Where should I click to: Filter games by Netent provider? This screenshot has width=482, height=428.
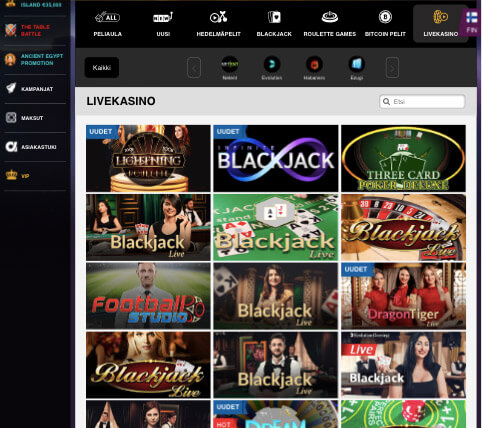pyautogui.click(x=230, y=68)
